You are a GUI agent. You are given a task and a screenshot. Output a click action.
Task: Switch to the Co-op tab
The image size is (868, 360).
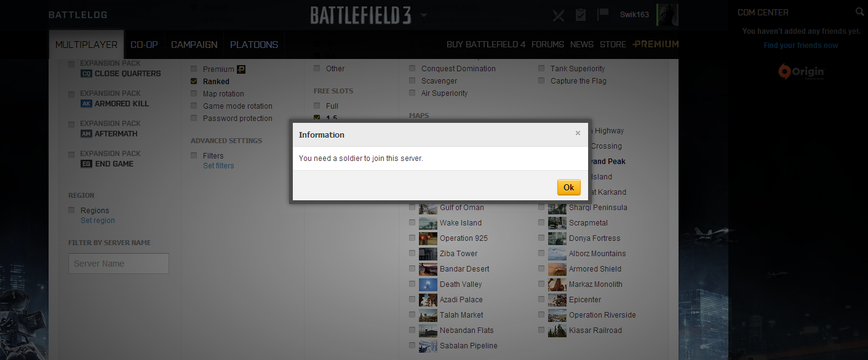tap(144, 45)
